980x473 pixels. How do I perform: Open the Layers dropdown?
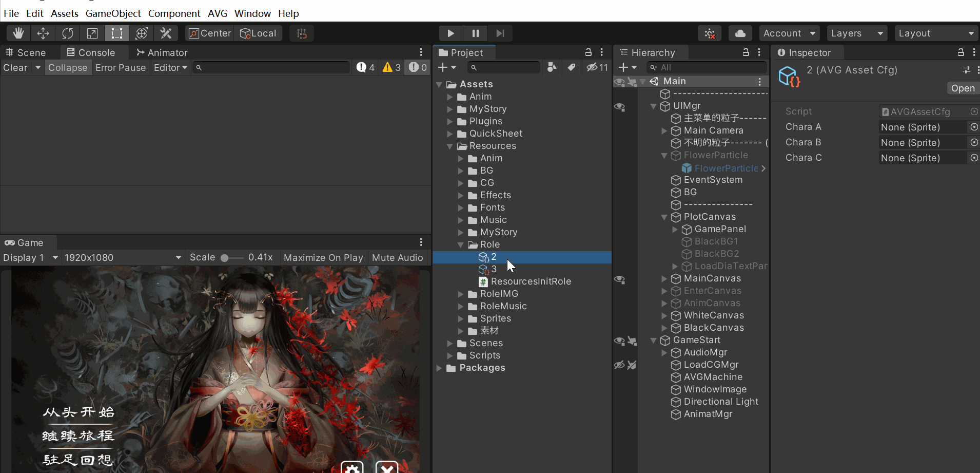(x=857, y=33)
